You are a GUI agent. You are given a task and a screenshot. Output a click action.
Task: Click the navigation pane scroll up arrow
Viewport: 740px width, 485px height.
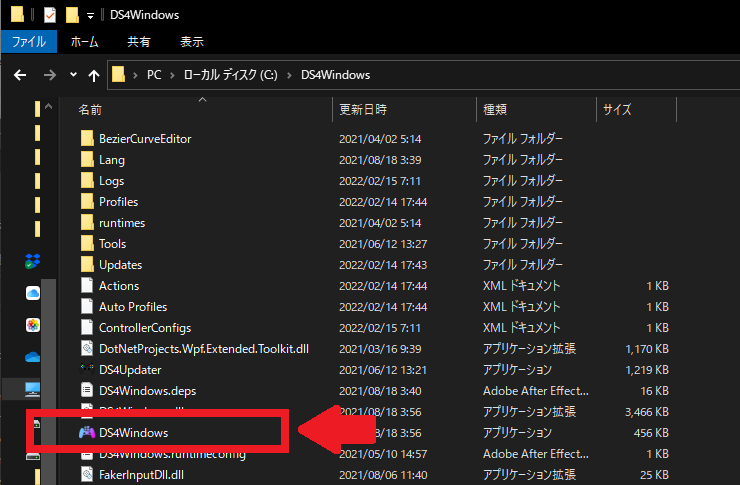[48, 107]
